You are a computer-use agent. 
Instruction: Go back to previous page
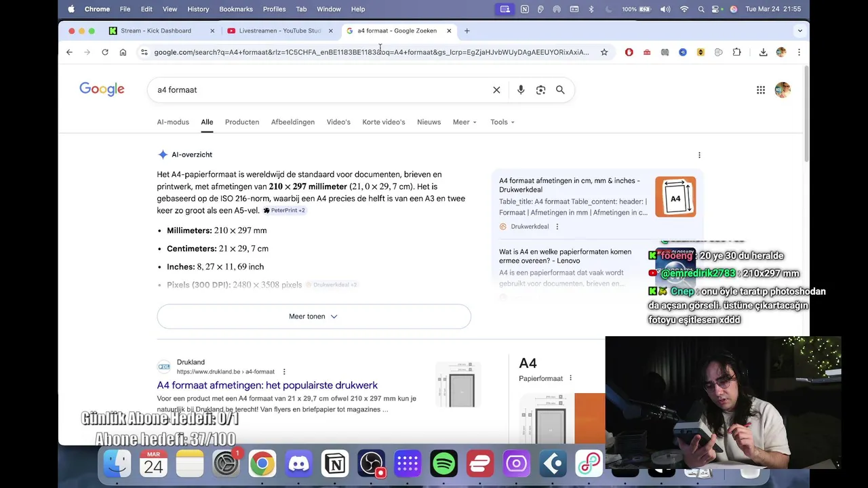click(69, 52)
